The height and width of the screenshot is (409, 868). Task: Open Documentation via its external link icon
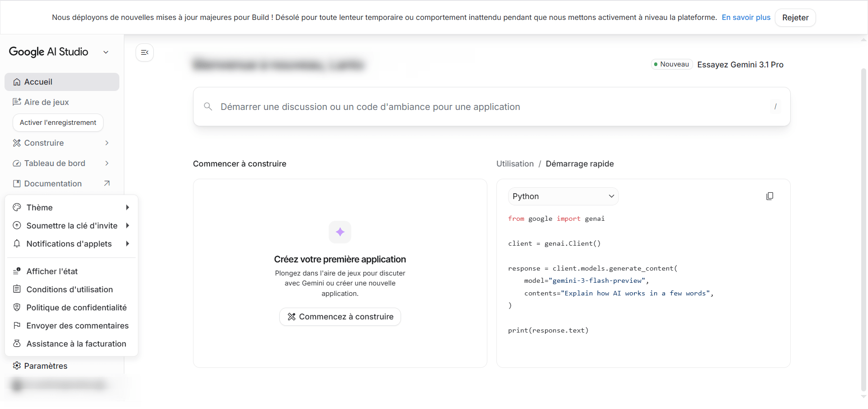point(107,184)
